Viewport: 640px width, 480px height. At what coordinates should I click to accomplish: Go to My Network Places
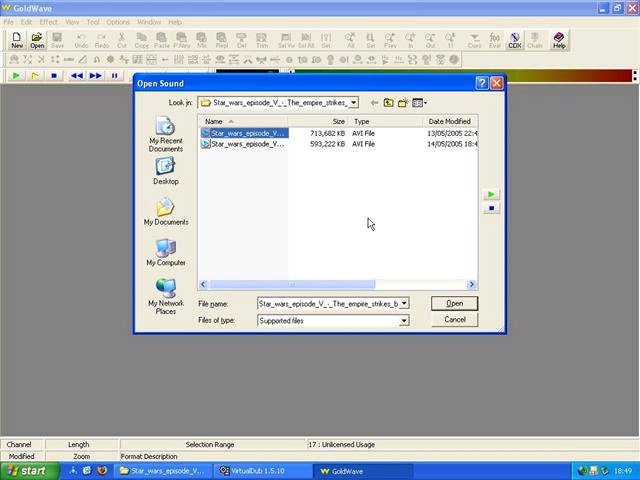pos(166,296)
